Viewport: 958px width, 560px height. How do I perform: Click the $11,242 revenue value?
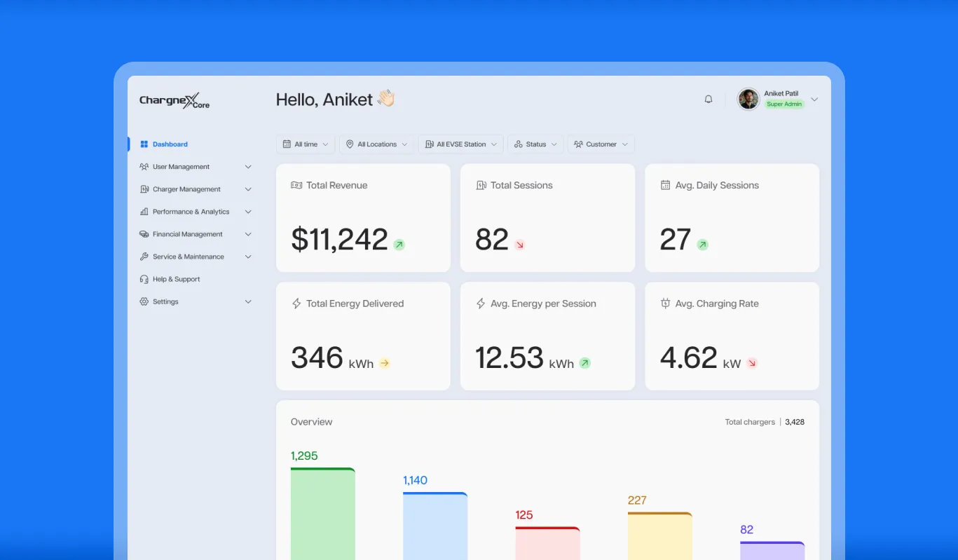tap(339, 239)
